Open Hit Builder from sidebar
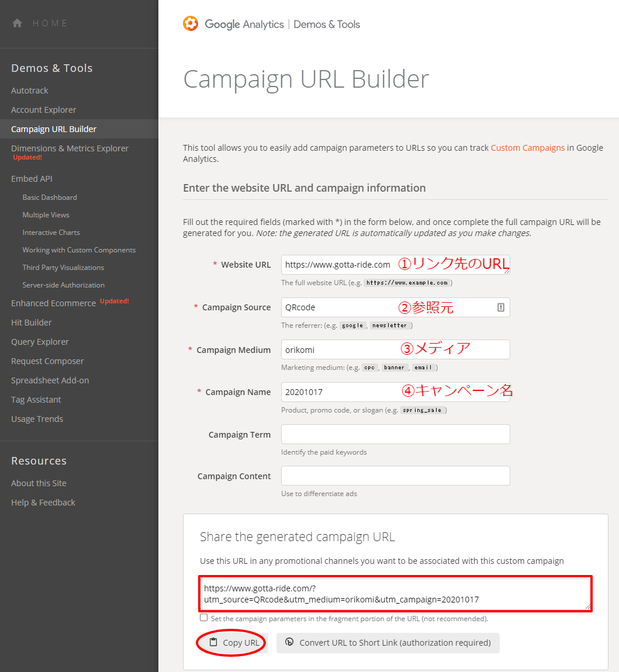 32,323
